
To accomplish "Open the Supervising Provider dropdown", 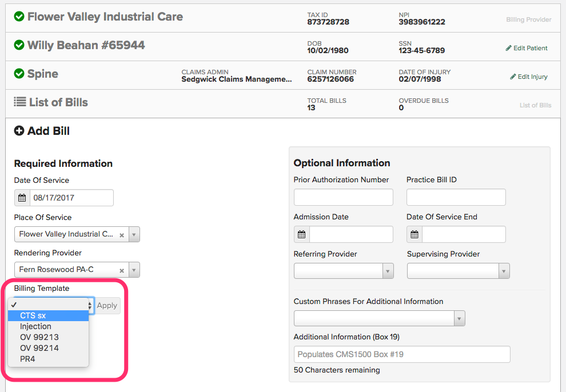I will click(x=504, y=271).
